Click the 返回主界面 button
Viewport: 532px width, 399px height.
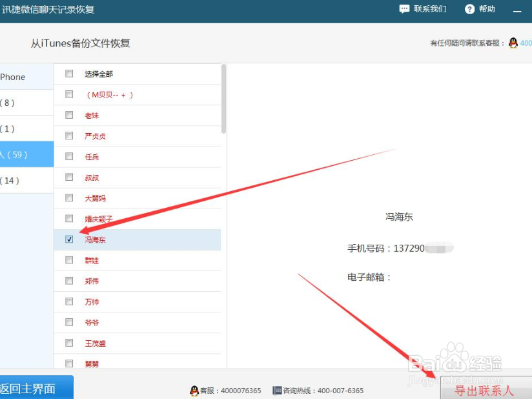coord(36,387)
